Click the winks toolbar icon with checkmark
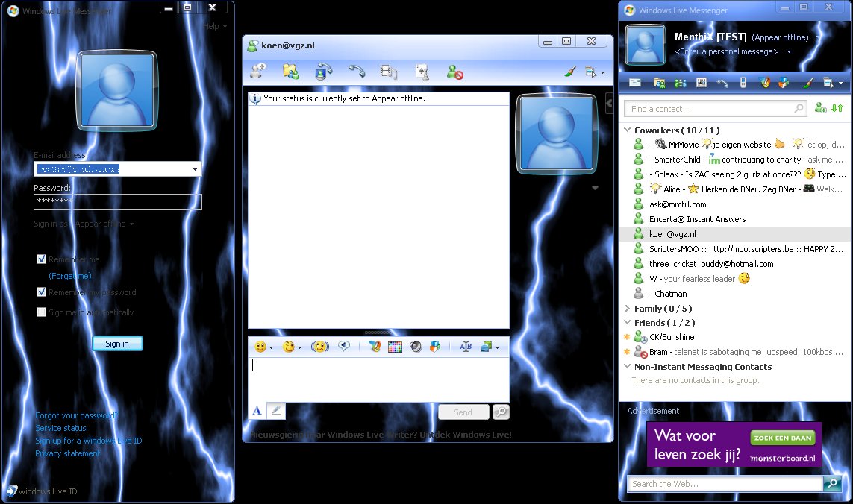Viewport: 853px width, 504px height. pyautogui.click(x=375, y=347)
